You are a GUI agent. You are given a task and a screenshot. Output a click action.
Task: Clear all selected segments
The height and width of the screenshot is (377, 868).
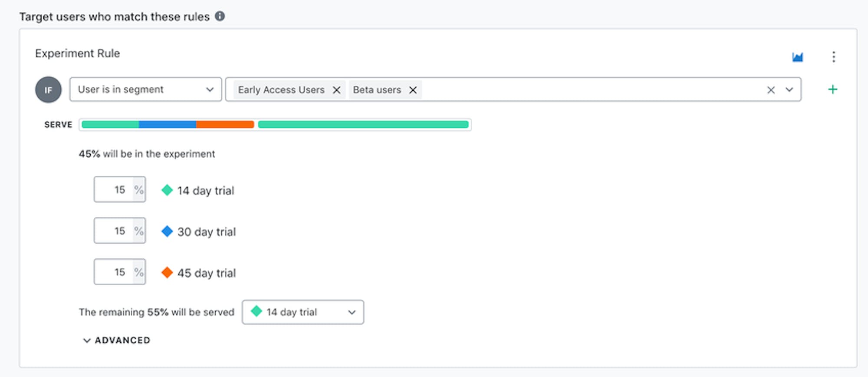point(771,90)
